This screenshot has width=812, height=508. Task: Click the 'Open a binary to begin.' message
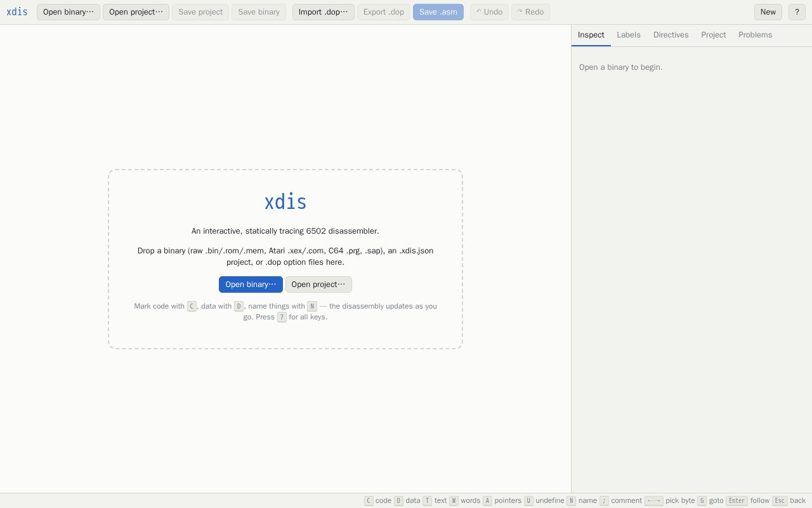tap(620, 67)
